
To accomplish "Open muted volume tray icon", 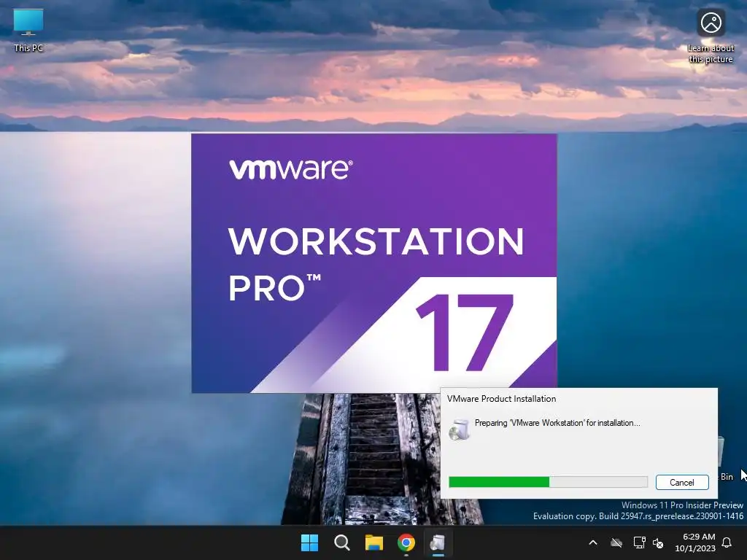I will click(x=658, y=542).
